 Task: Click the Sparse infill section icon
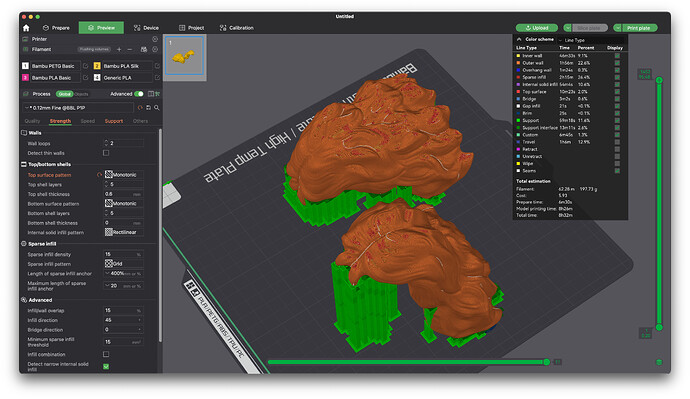(x=24, y=244)
